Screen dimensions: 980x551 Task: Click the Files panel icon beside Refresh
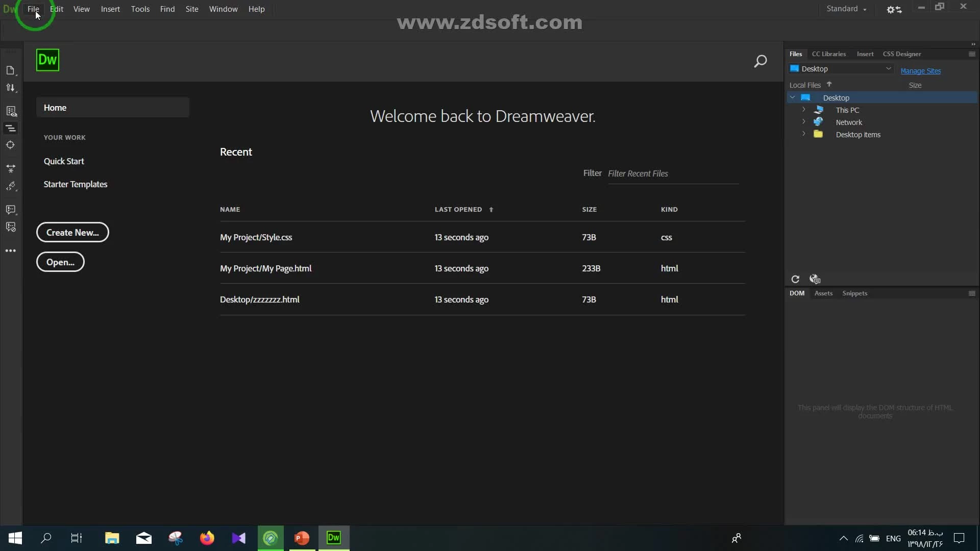tap(815, 279)
